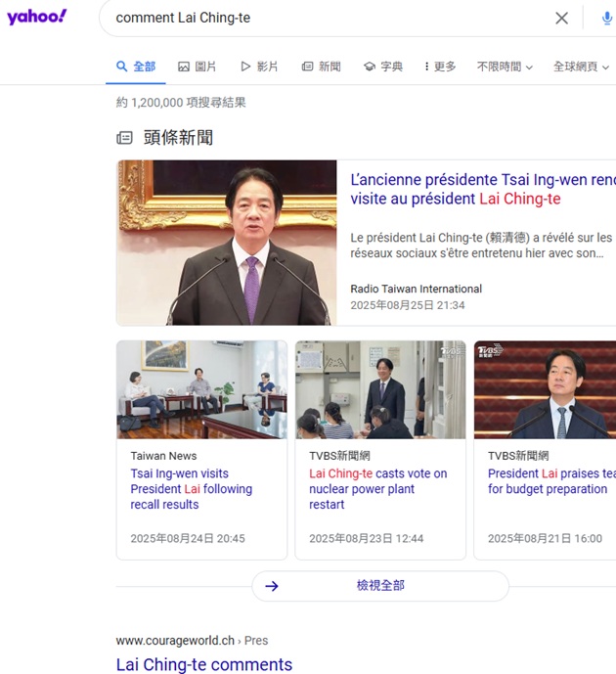
Task: Open the Lai Ching-te comments result link
Action: point(204,664)
